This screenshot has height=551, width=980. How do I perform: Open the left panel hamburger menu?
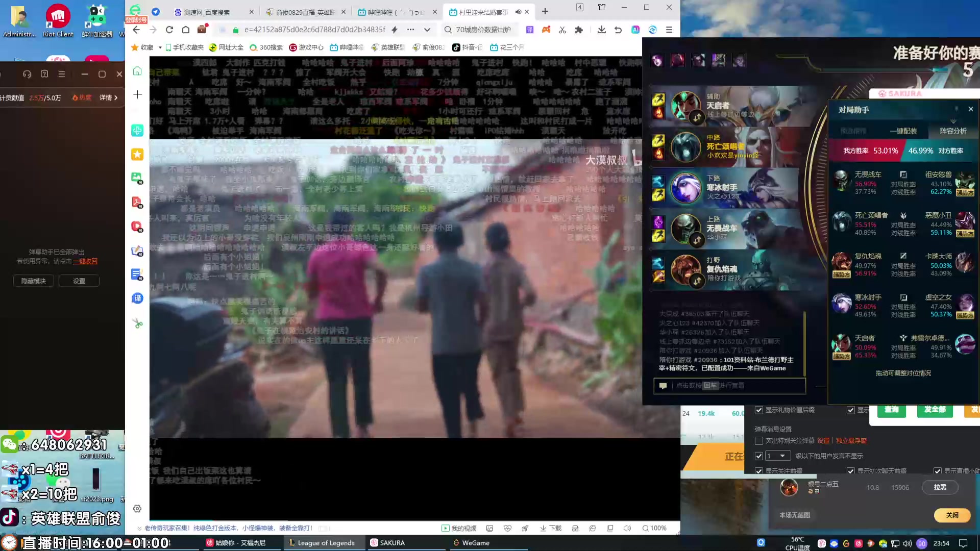62,74
